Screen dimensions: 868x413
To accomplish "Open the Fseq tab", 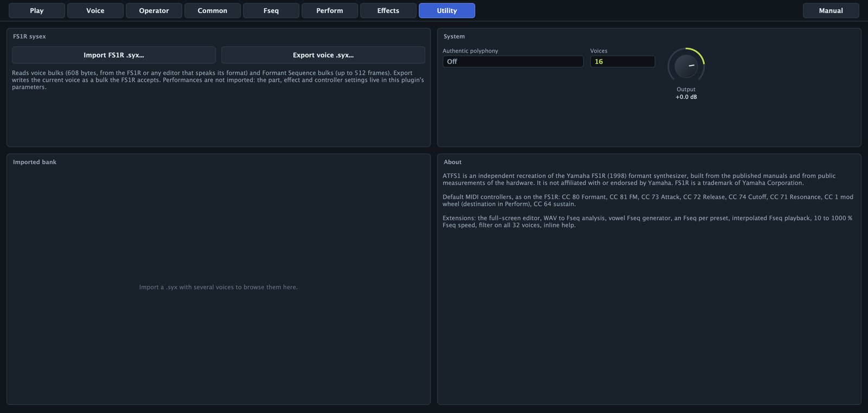I will [x=271, y=11].
